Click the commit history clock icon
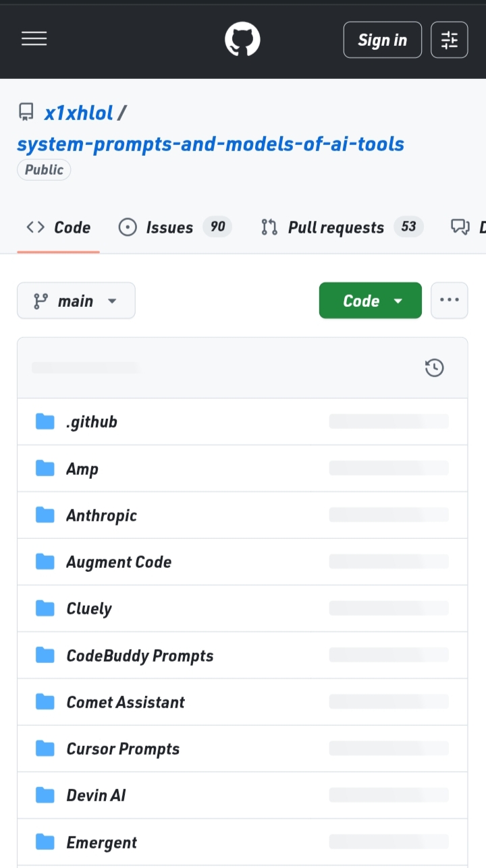 435,368
